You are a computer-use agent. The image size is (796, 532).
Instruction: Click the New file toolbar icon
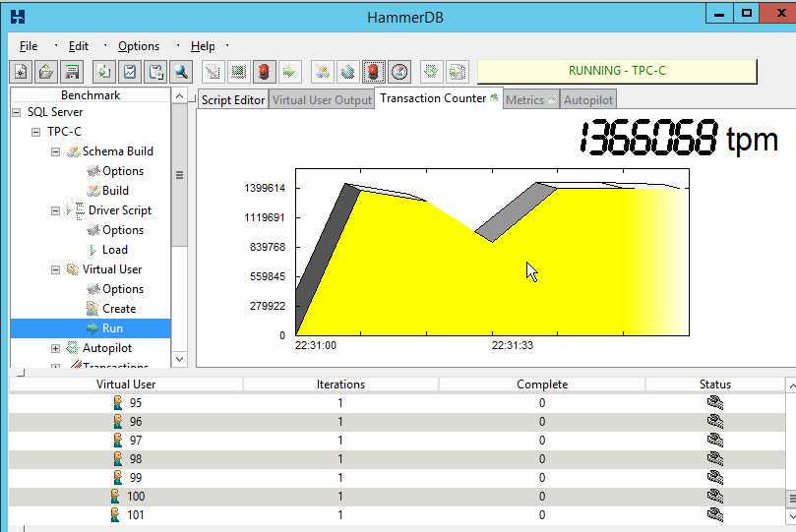click(x=21, y=72)
